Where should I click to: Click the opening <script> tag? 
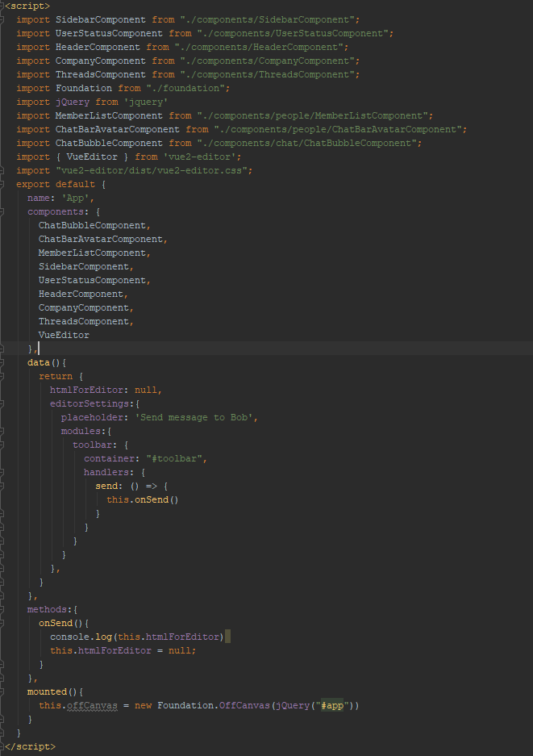(27, 6)
